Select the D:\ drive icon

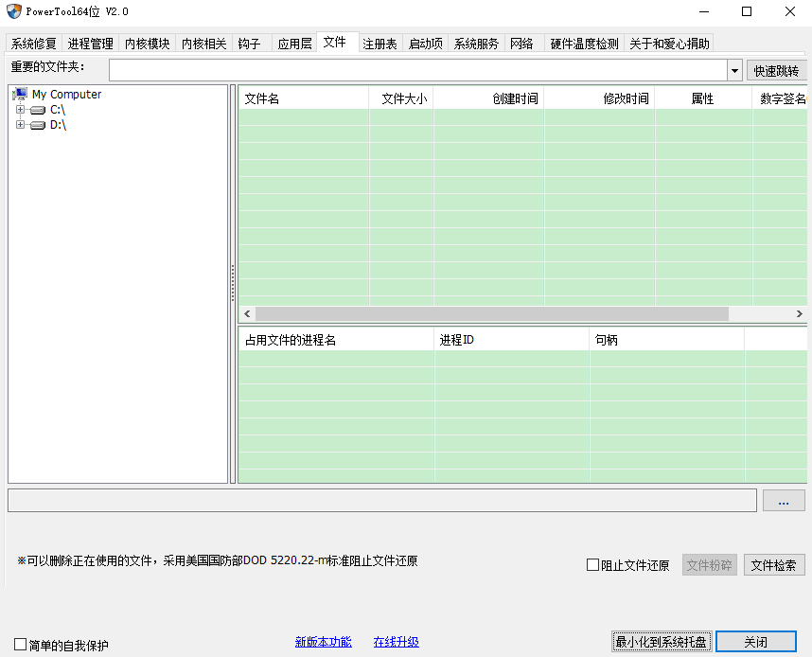(36, 124)
